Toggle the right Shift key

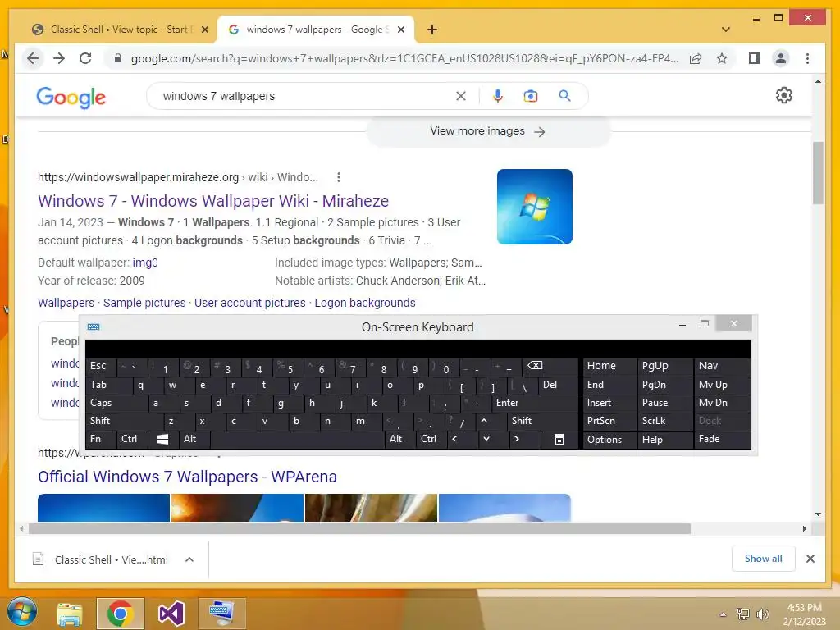click(542, 421)
